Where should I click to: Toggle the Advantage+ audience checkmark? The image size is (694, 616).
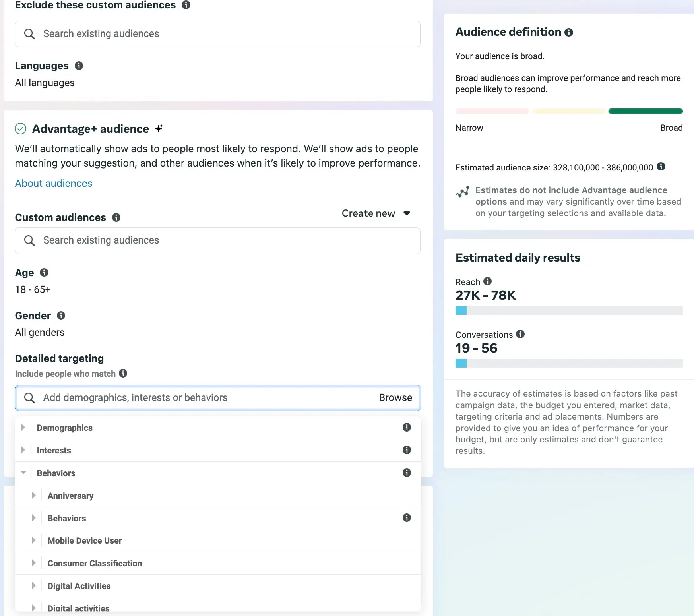tap(20, 128)
